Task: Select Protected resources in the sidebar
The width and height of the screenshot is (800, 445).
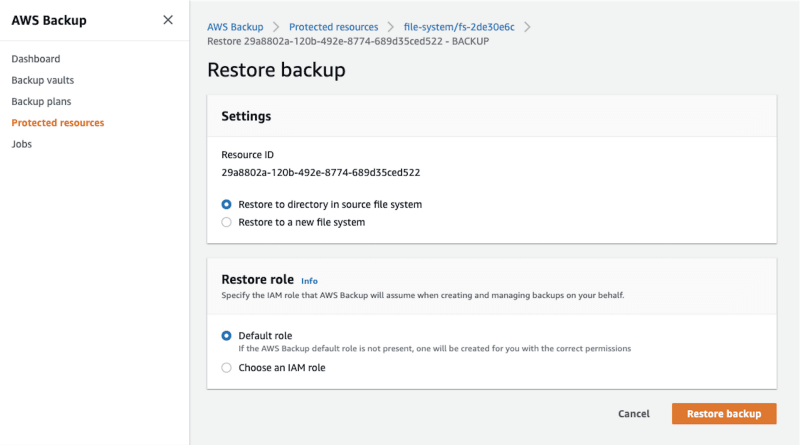Action: pyautogui.click(x=58, y=122)
